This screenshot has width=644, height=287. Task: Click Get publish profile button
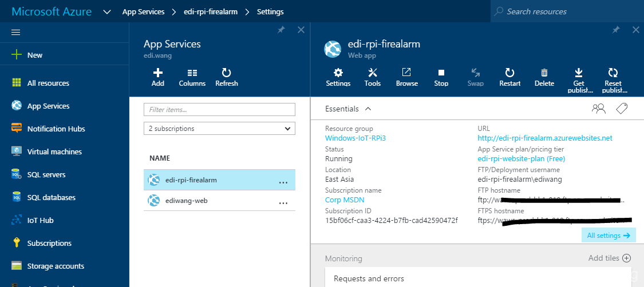pyautogui.click(x=579, y=81)
